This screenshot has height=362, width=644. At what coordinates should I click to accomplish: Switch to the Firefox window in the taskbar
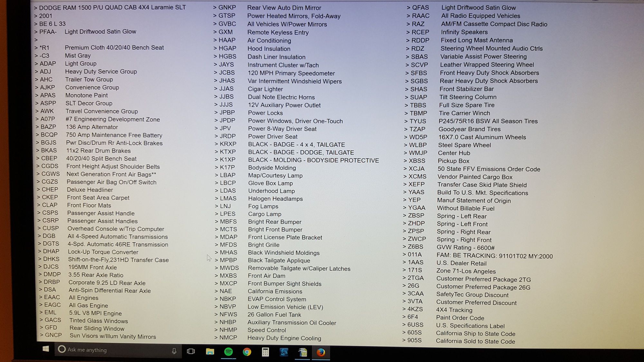pyautogui.click(x=321, y=353)
